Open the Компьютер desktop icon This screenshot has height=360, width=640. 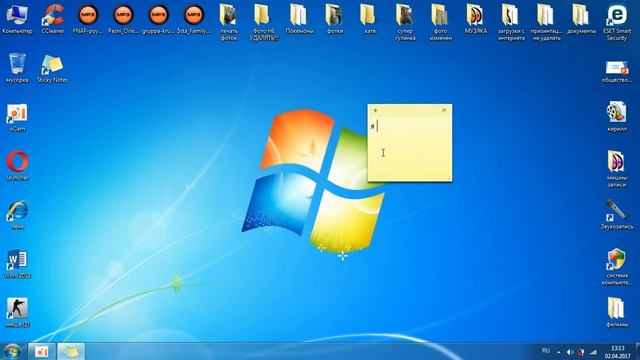(x=17, y=19)
